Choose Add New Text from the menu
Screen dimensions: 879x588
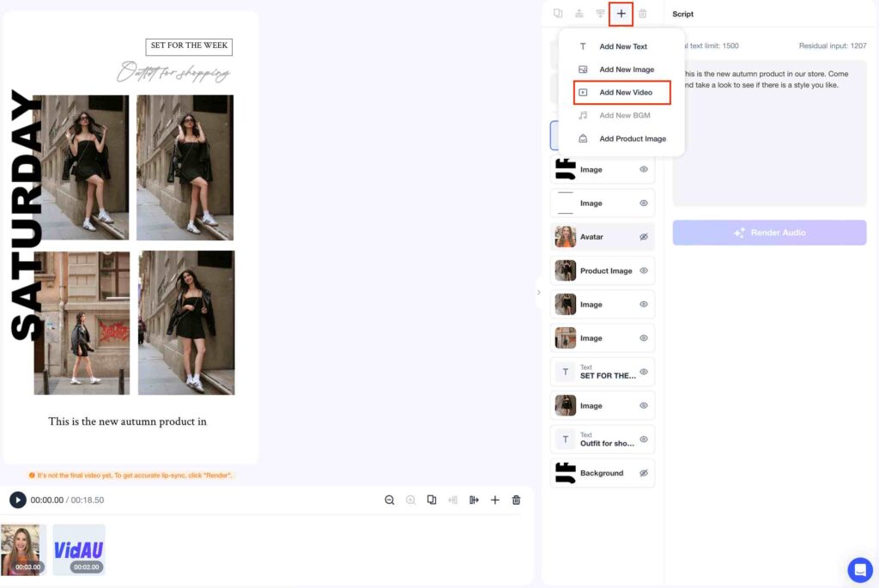point(622,46)
